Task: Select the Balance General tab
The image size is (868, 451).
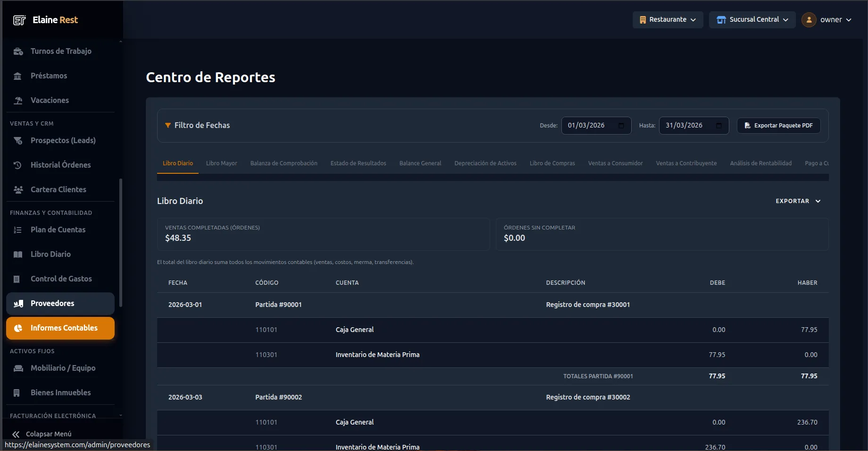Action: pyautogui.click(x=420, y=163)
